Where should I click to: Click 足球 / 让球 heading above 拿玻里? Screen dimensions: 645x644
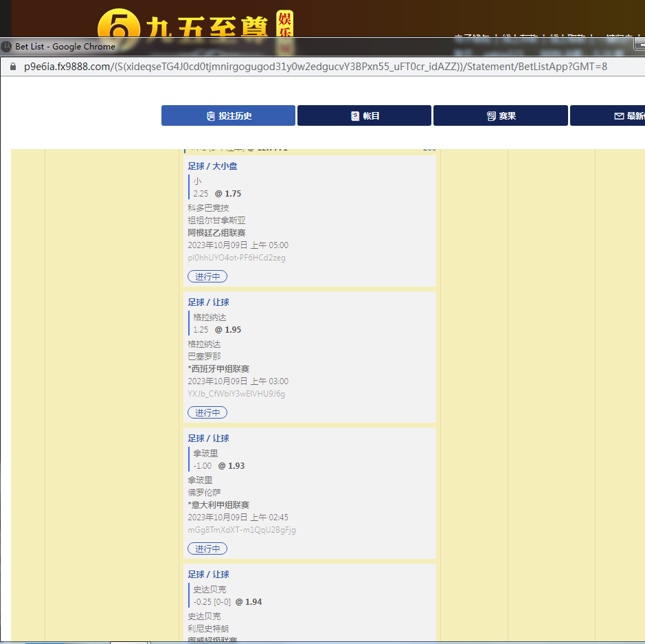[208, 438]
